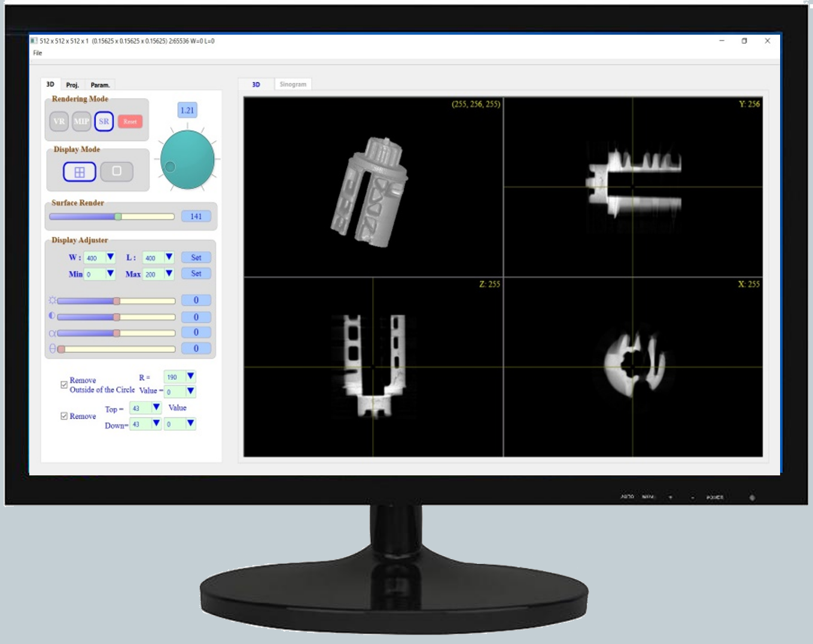Select the four-pane grid display mode
The image size is (813, 644).
coord(80,172)
